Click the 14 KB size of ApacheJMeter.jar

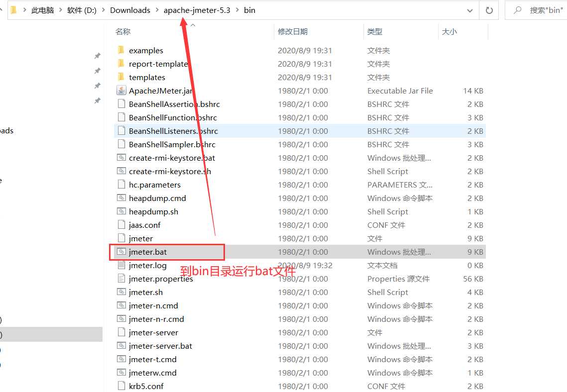click(x=473, y=91)
